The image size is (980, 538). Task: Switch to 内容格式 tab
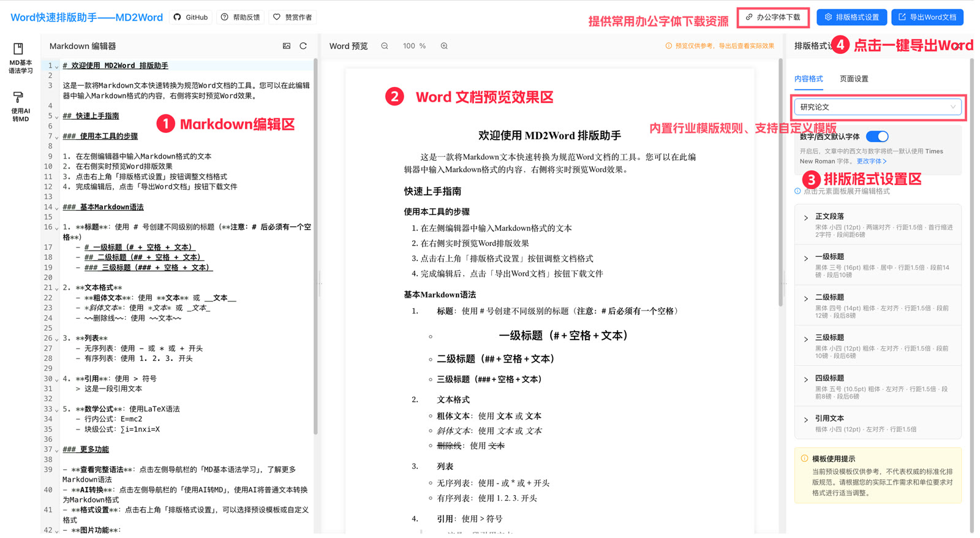[809, 78]
